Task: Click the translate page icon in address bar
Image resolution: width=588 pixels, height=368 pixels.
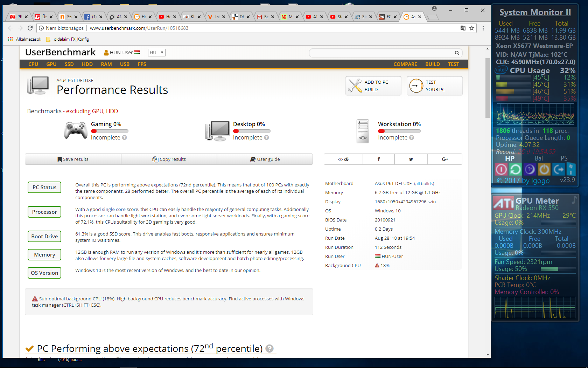Action: tap(463, 28)
